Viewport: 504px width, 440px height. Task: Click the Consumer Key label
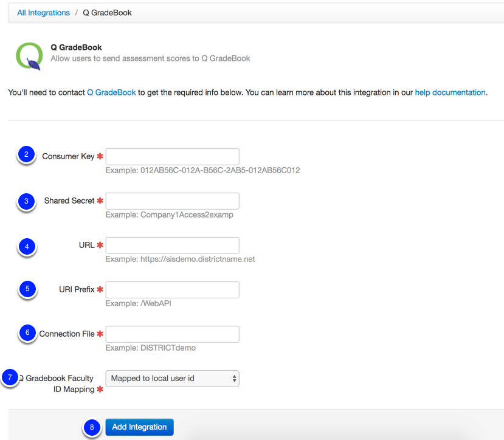(x=68, y=156)
